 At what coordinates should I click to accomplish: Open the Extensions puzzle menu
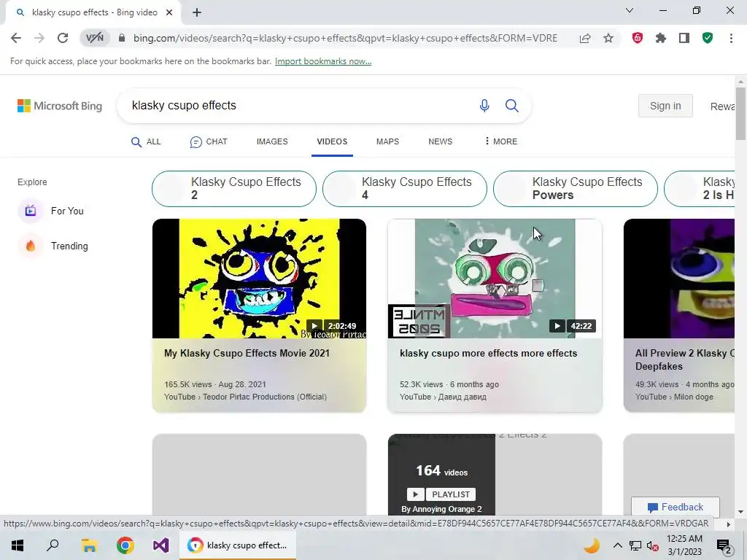pos(661,38)
